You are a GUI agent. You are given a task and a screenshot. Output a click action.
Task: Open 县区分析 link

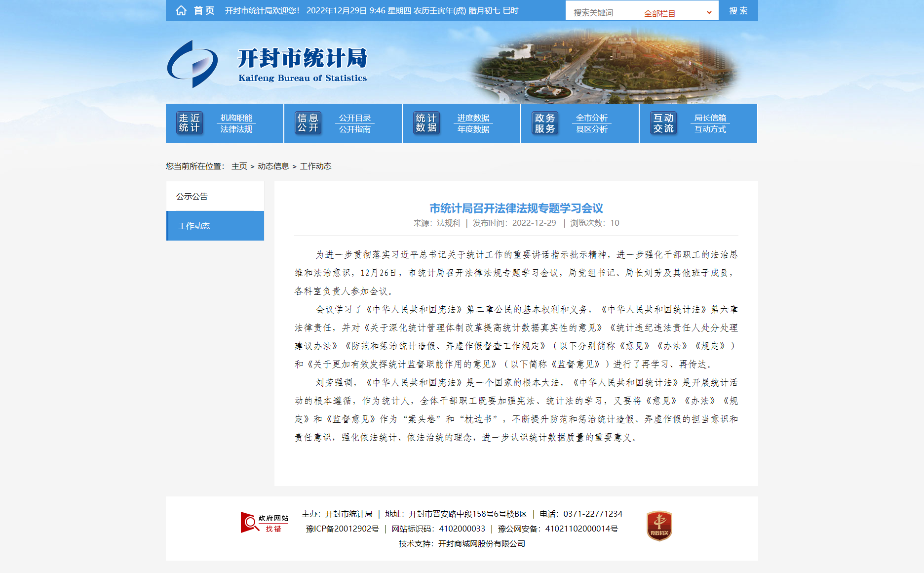tap(592, 129)
